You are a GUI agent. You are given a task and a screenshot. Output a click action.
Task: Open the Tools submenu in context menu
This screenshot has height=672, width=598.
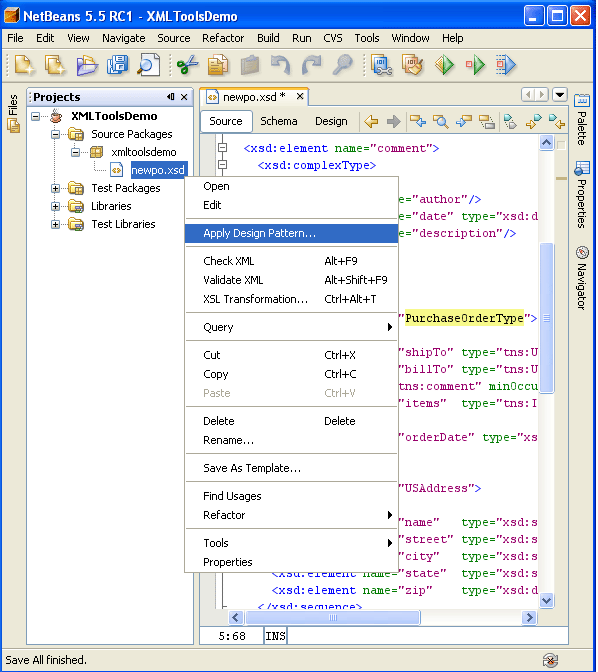click(x=291, y=543)
